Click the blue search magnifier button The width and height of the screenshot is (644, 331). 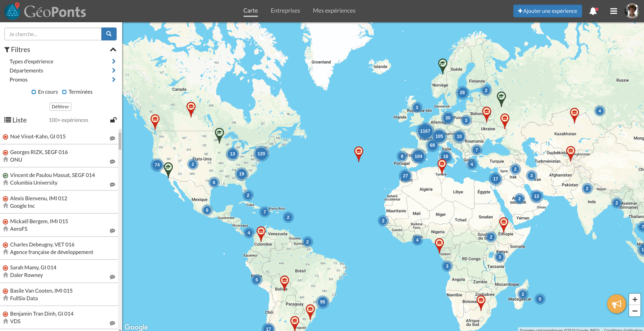coord(109,34)
